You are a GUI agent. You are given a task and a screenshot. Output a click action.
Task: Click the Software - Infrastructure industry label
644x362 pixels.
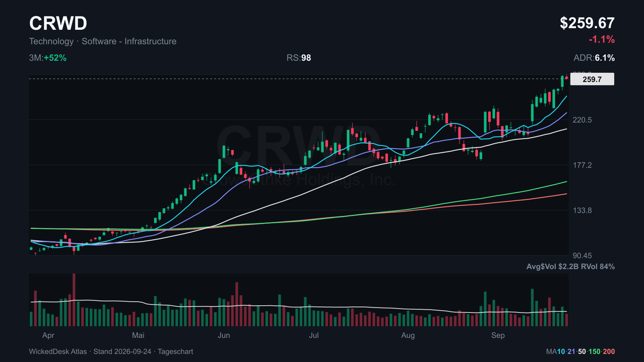129,41
